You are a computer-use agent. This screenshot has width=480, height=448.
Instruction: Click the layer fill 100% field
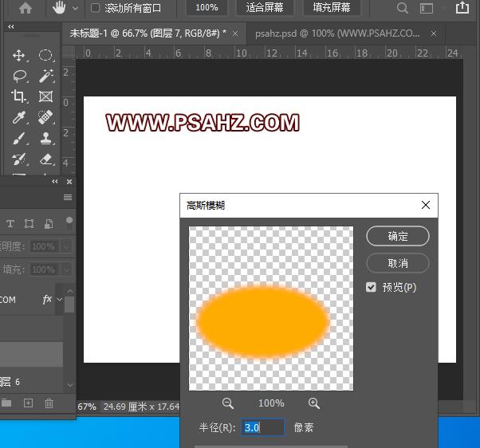point(44,269)
